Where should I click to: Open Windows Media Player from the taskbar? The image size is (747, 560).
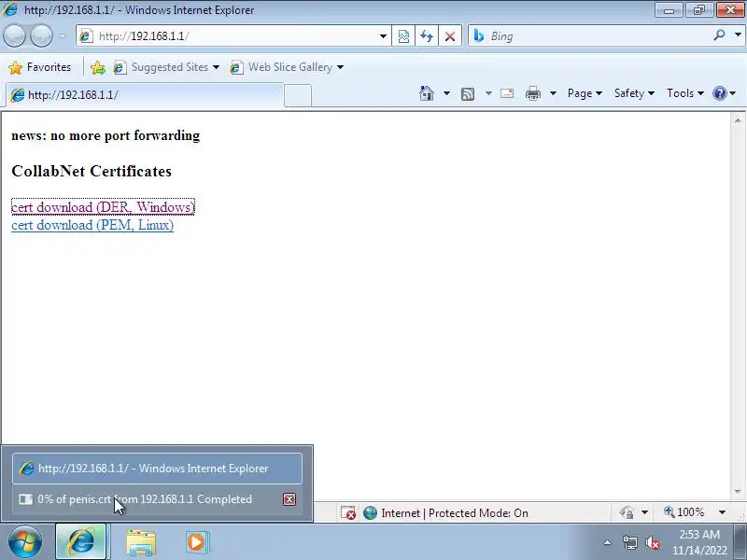click(196, 542)
